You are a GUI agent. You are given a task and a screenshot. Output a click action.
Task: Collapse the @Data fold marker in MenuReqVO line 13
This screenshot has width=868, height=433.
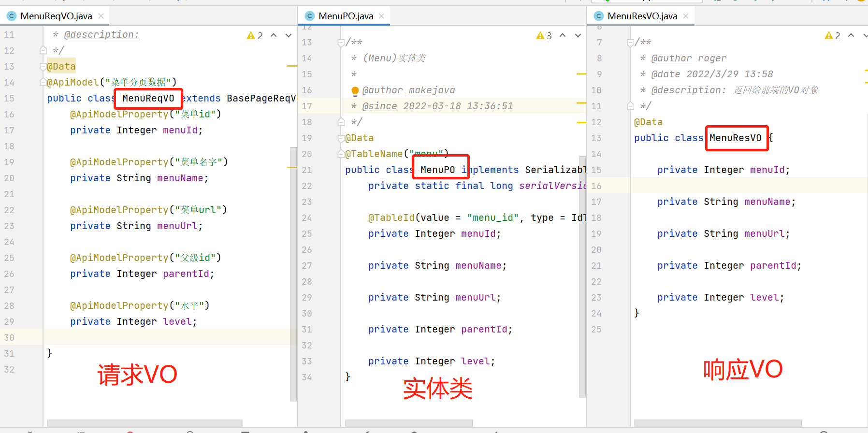(x=43, y=66)
